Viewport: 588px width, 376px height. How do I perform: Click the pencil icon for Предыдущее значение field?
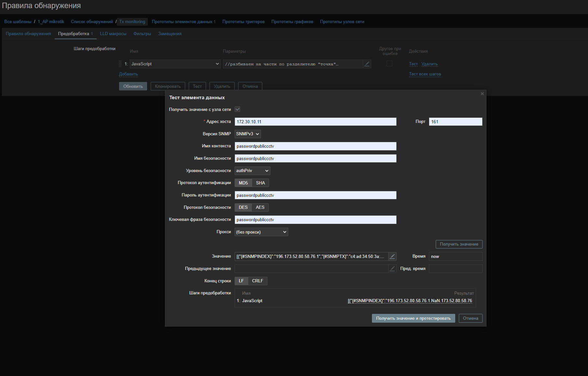pos(392,269)
